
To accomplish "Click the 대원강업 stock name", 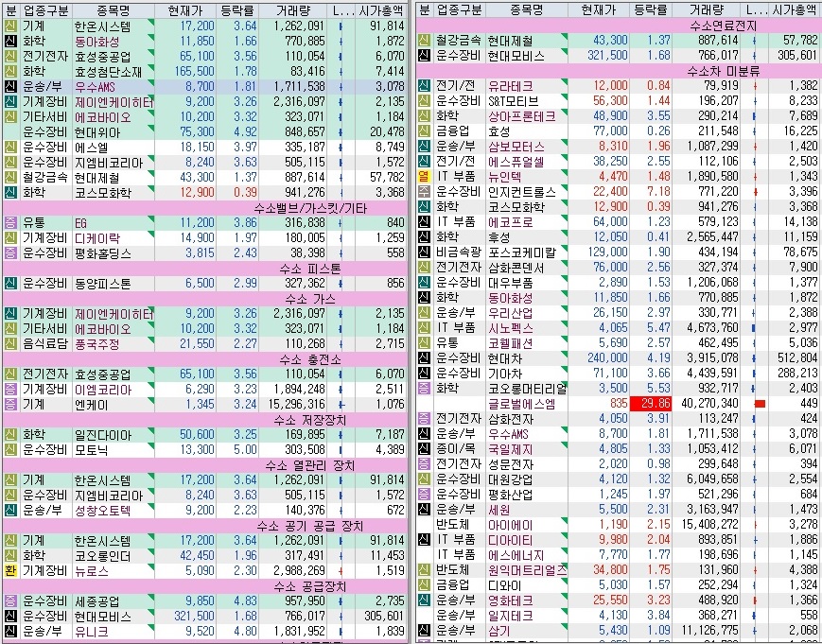I will [511, 479].
